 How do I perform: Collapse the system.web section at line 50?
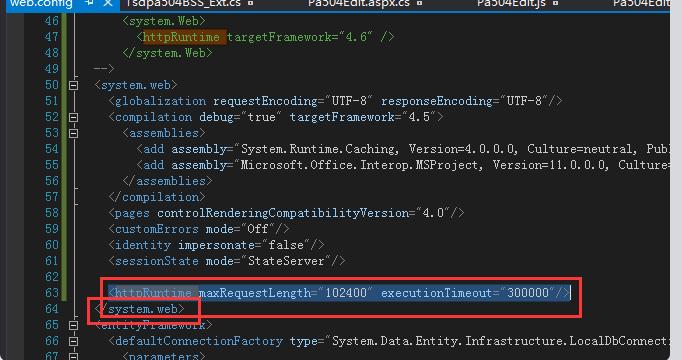pyautogui.click(x=74, y=85)
